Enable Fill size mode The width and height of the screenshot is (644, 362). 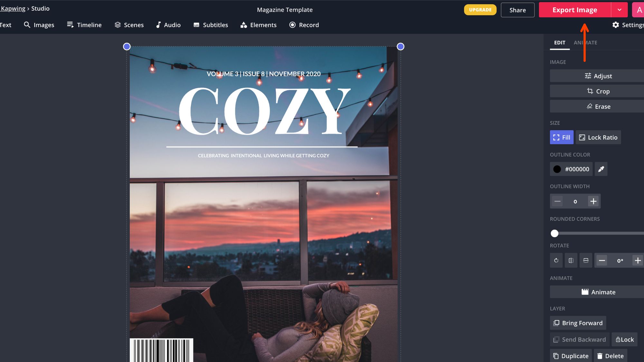pyautogui.click(x=561, y=137)
